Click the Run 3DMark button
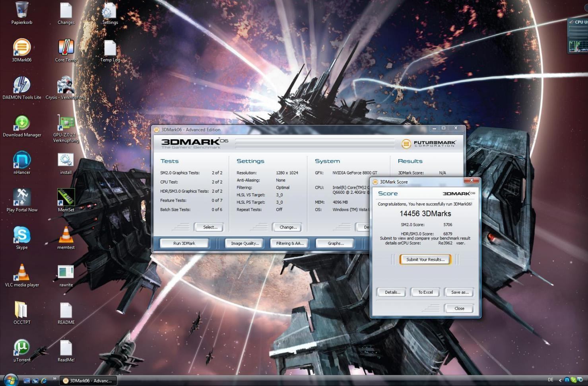 pos(184,243)
